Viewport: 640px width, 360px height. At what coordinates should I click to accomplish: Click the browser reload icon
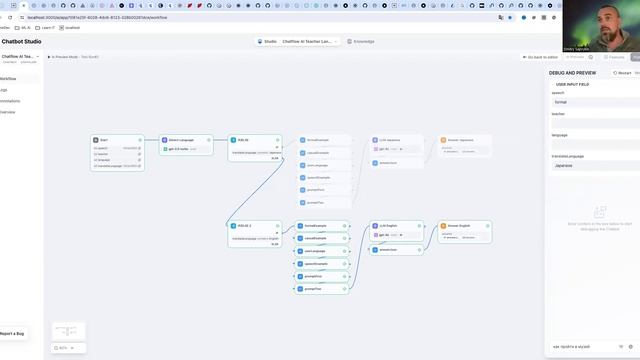pos(10,18)
